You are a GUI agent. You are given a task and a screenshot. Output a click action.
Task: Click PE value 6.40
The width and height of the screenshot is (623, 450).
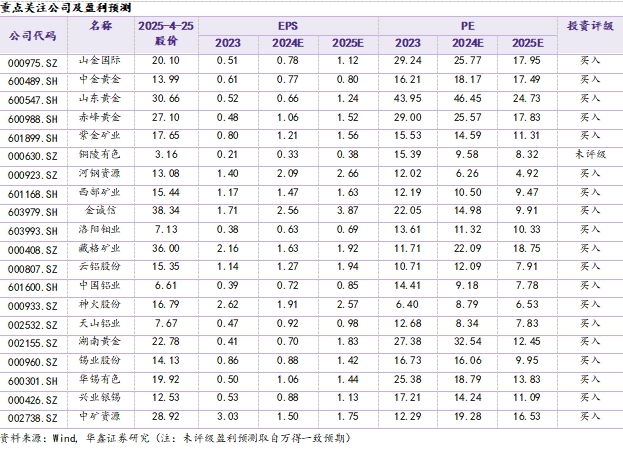(407, 304)
